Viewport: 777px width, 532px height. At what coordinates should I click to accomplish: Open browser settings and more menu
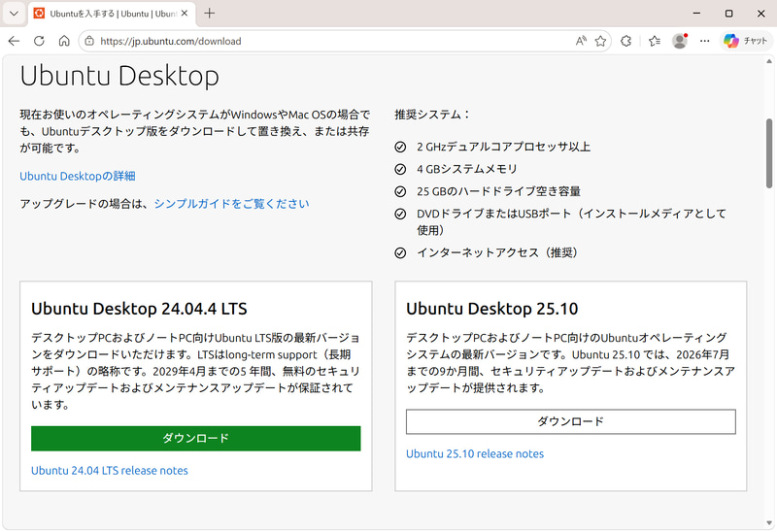point(705,41)
